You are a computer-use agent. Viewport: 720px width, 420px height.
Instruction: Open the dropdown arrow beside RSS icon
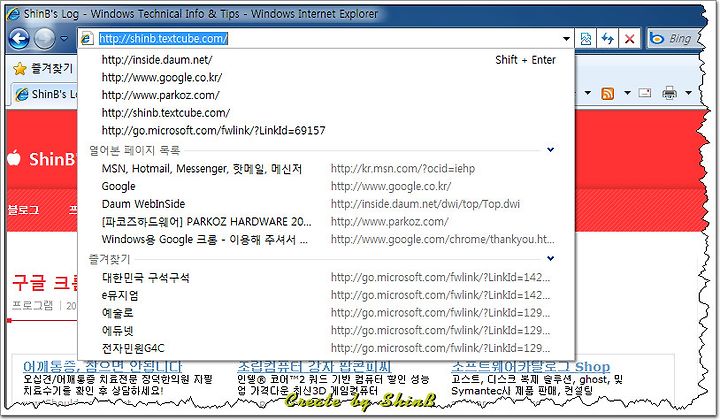coord(627,93)
